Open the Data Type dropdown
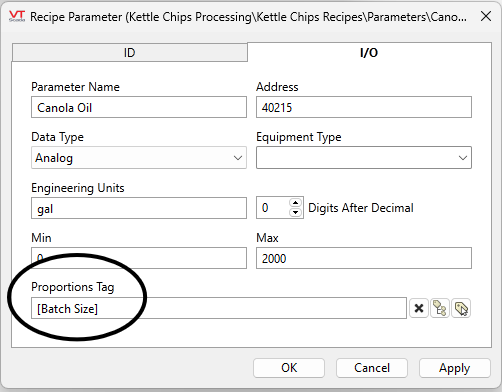The width and height of the screenshot is (502, 392). point(139,158)
